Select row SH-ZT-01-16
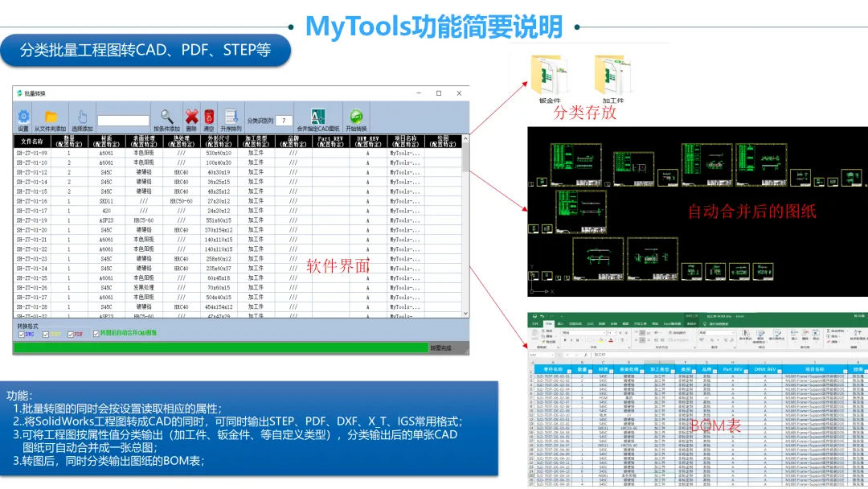The width and height of the screenshot is (868, 489). 237,201
